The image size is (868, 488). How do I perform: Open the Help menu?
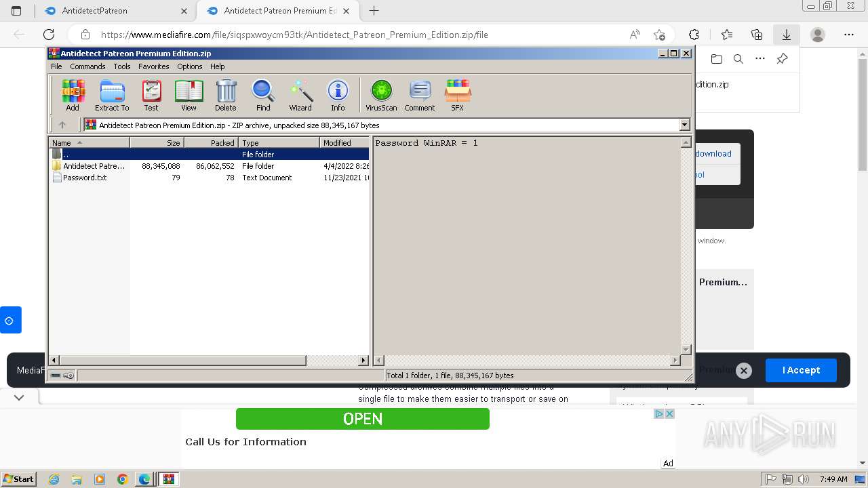pos(217,66)
